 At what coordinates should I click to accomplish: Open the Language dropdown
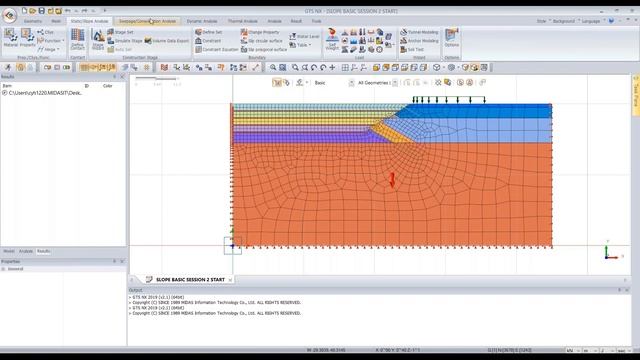(x=593, y=21)
